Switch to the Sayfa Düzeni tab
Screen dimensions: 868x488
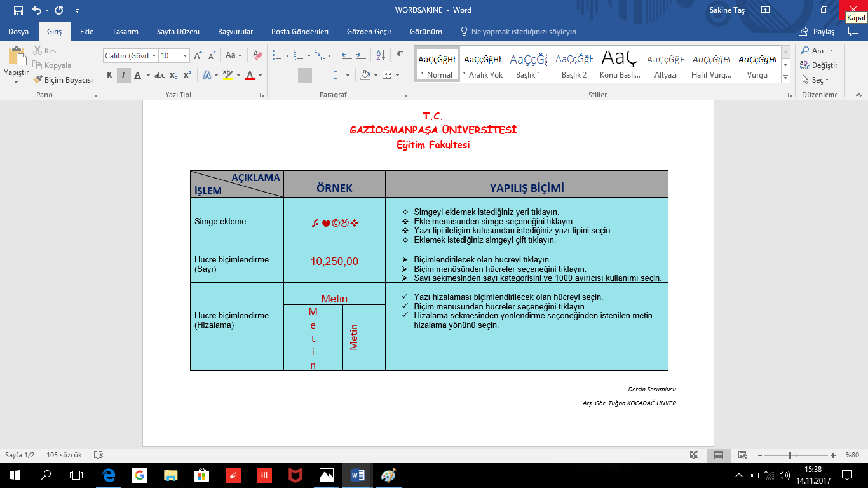click(x=178, y=32)
